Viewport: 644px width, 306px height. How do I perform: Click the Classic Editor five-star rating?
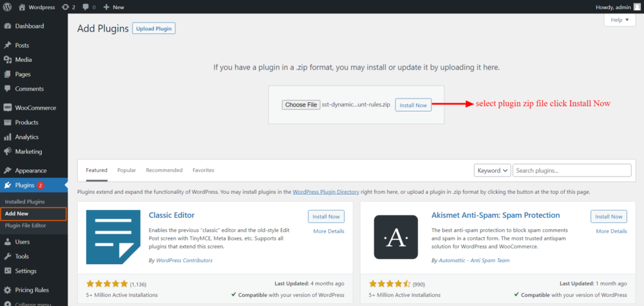107,283
